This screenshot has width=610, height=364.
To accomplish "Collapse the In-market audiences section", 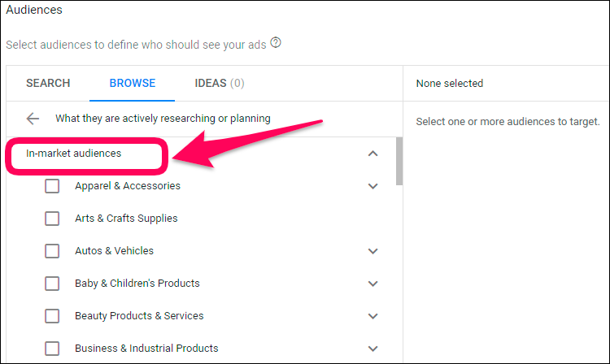I will click(x=373, y=154).
